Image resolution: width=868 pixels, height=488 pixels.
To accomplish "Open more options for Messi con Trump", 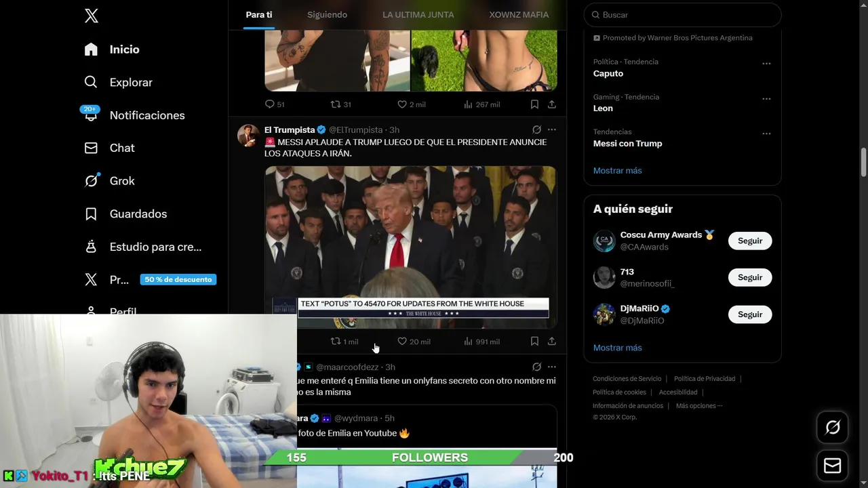I will 766,134.
